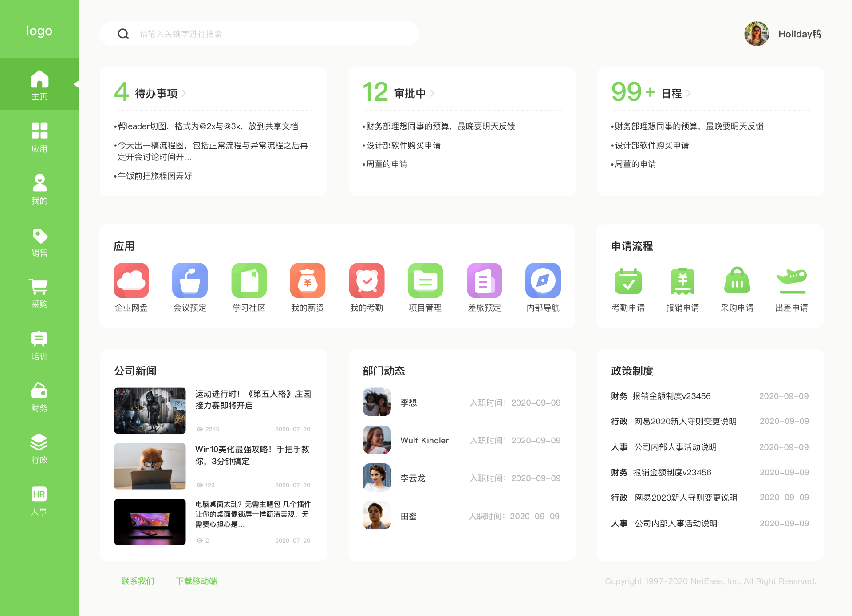Open the 我的考勤 attendance clock icon
Screen dimensions: 852x616
367,280
